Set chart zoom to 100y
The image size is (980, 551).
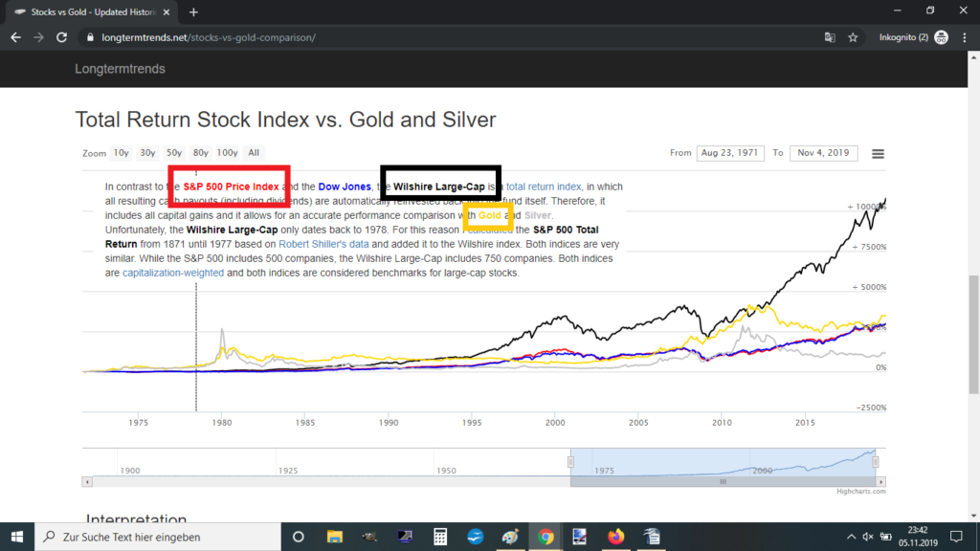(x=227, y=153)
